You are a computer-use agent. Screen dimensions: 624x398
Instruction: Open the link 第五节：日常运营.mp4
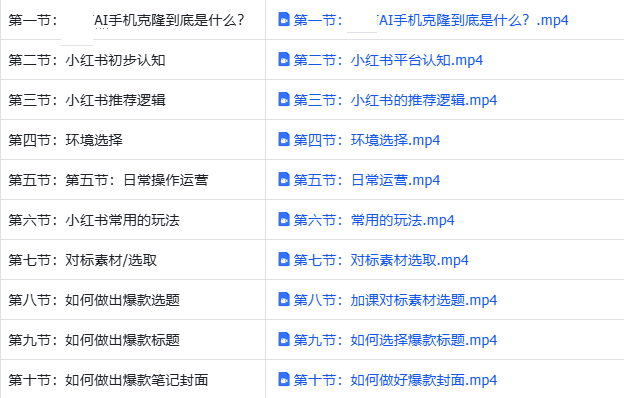(x=367, y=180)
